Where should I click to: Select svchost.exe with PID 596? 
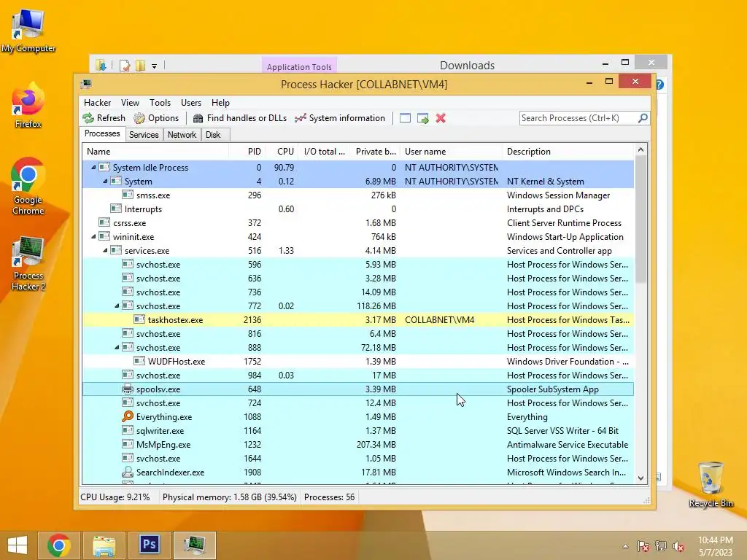coord(358,264)
